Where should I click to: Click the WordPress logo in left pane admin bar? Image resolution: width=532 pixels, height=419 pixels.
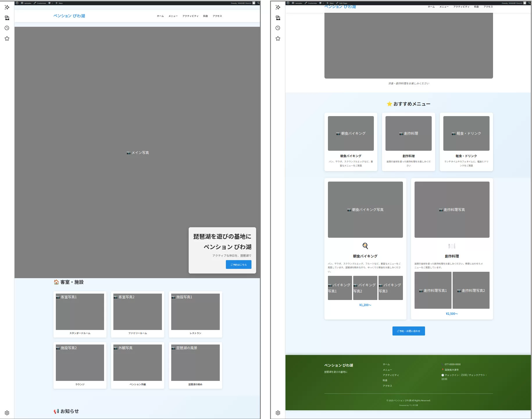(x=17, y=3)
